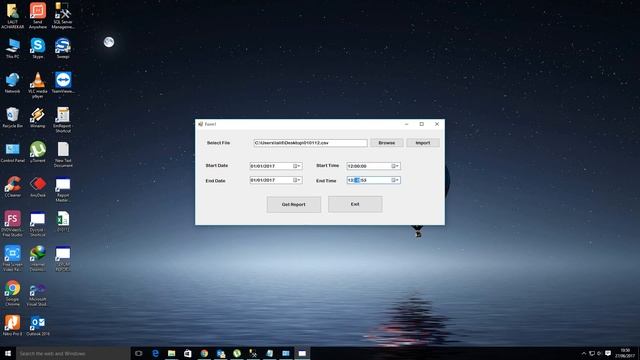Select the VLC media player desktop icon
Image resolution: width=640 pixels, height=360 pixels.
[38, 85]
